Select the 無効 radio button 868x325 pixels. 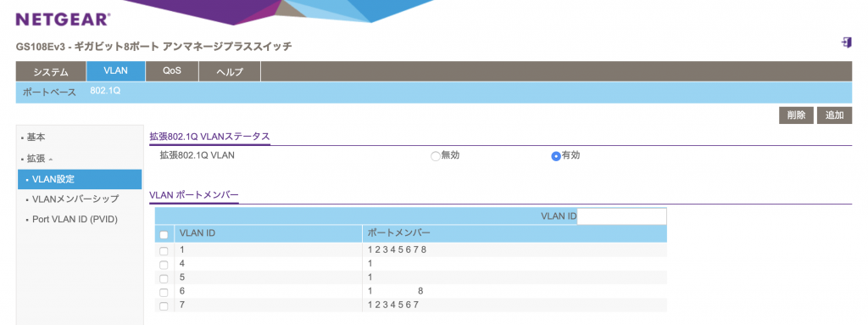tap(435, 156)
